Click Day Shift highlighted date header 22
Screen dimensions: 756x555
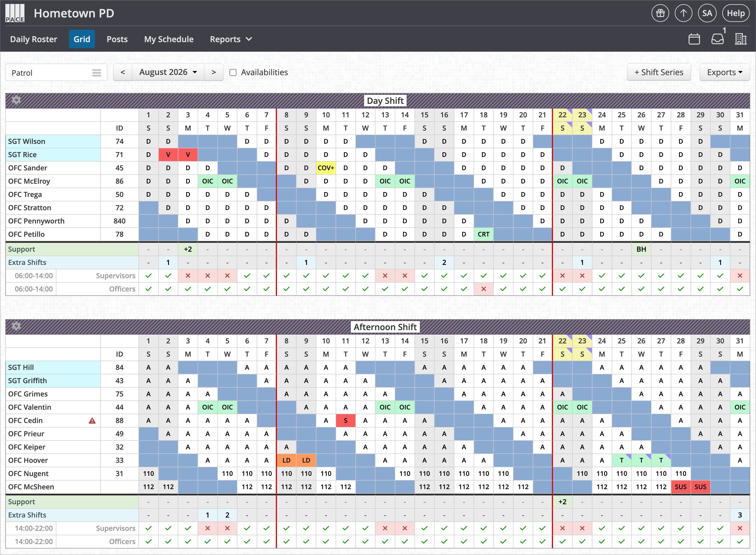(x=563, y=115)
